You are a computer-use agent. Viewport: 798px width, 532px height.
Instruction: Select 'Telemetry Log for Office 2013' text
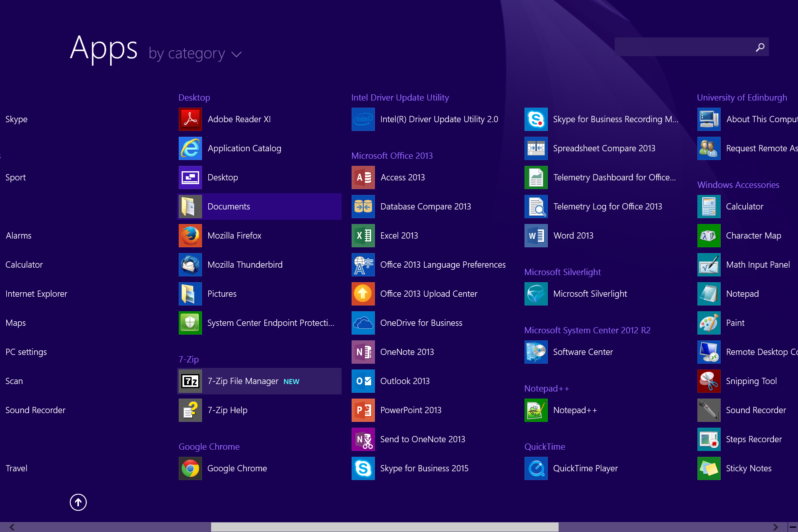coord(608,207)
